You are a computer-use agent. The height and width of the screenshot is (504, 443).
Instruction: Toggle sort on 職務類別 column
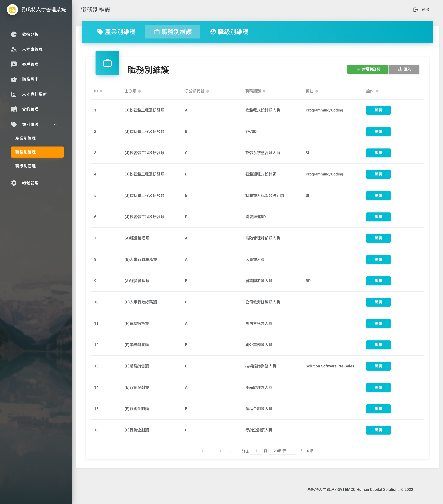264,91
